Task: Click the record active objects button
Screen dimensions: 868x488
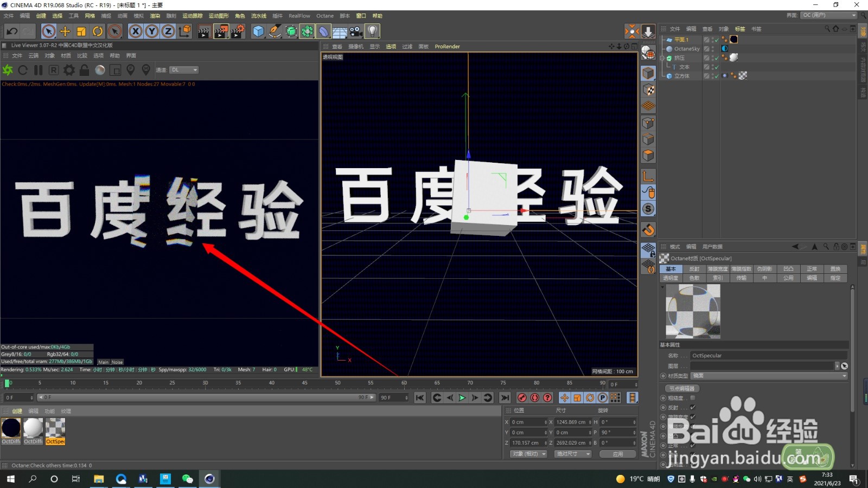Action: coord(522,398)
